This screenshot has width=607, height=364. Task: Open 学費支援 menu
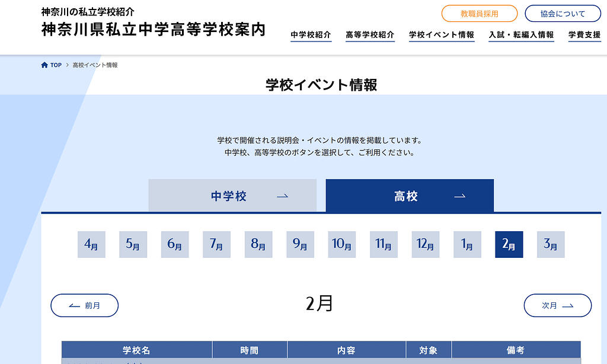[x=584, y=35]
